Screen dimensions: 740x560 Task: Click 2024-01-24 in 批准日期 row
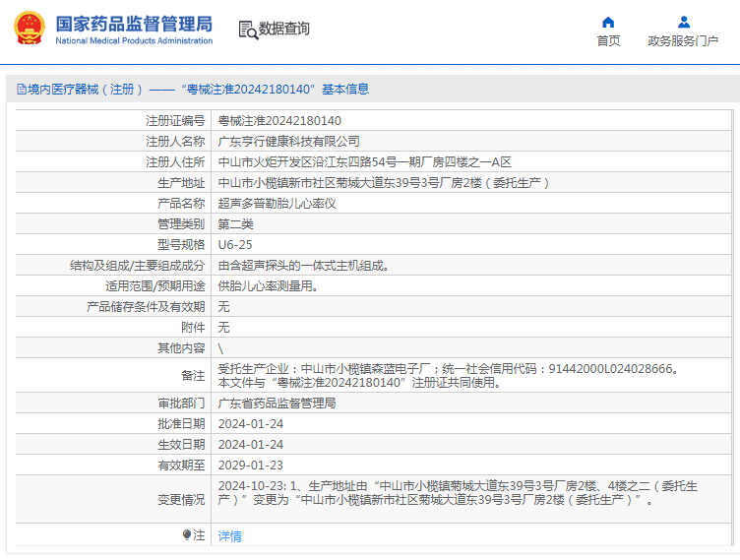[251, 424]
